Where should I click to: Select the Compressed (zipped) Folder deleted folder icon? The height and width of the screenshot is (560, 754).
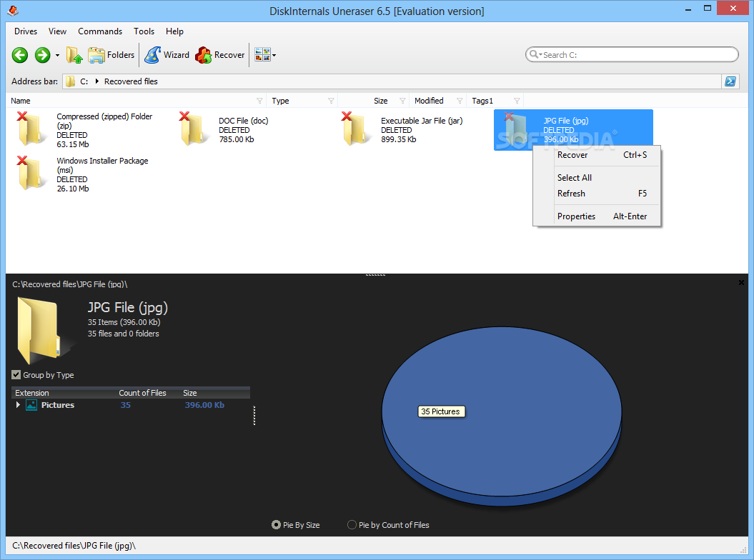coord(31,129)
